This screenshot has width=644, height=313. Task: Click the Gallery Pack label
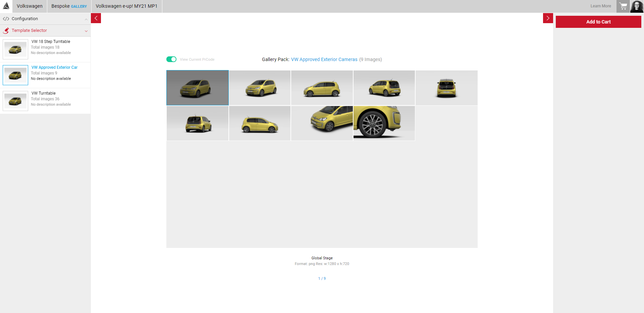coord(275,59)
